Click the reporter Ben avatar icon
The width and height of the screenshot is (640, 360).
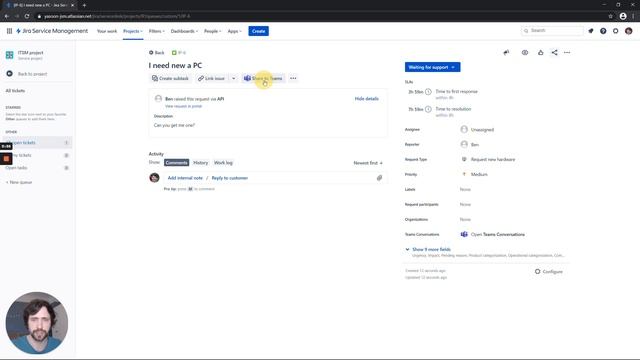tap(464, 144)
